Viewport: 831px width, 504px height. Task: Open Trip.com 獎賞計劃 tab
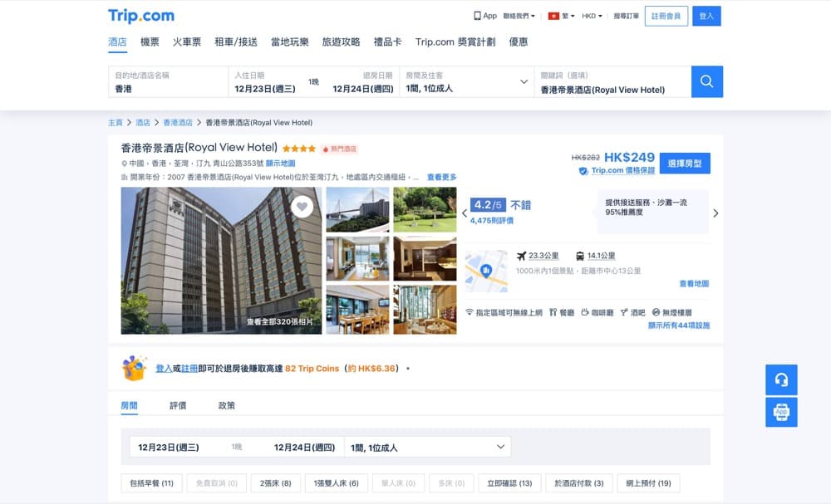pyautogui.click(x=455, y=42)
